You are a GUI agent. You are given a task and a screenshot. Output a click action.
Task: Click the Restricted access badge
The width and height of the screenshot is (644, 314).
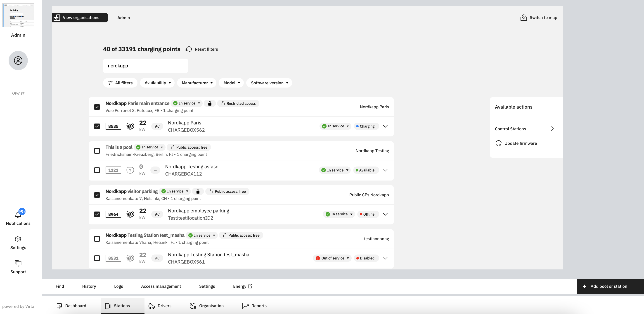click(238, 103)
